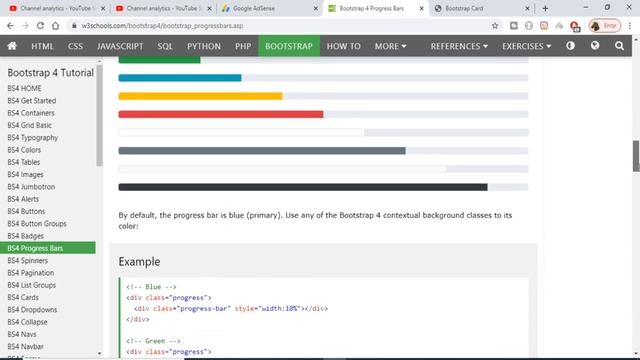Open SQL in top navigation

(165, 46)
